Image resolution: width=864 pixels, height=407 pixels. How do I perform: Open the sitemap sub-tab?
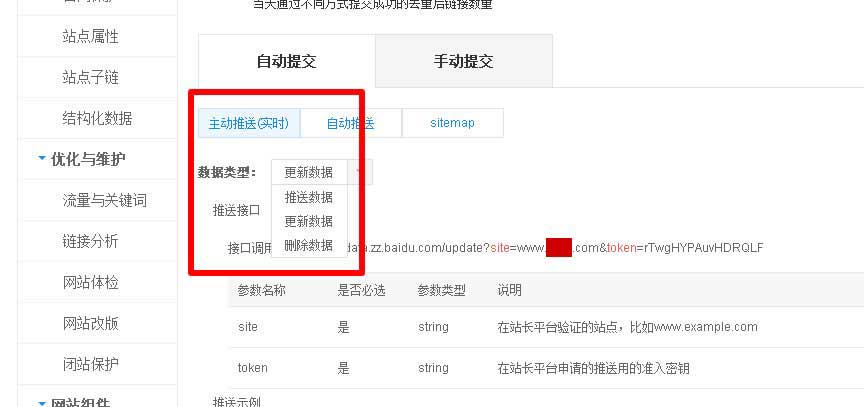452,123
